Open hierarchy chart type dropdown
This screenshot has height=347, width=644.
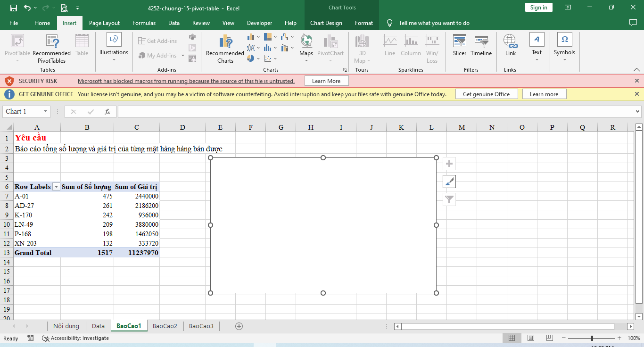[x=271, y=37]
